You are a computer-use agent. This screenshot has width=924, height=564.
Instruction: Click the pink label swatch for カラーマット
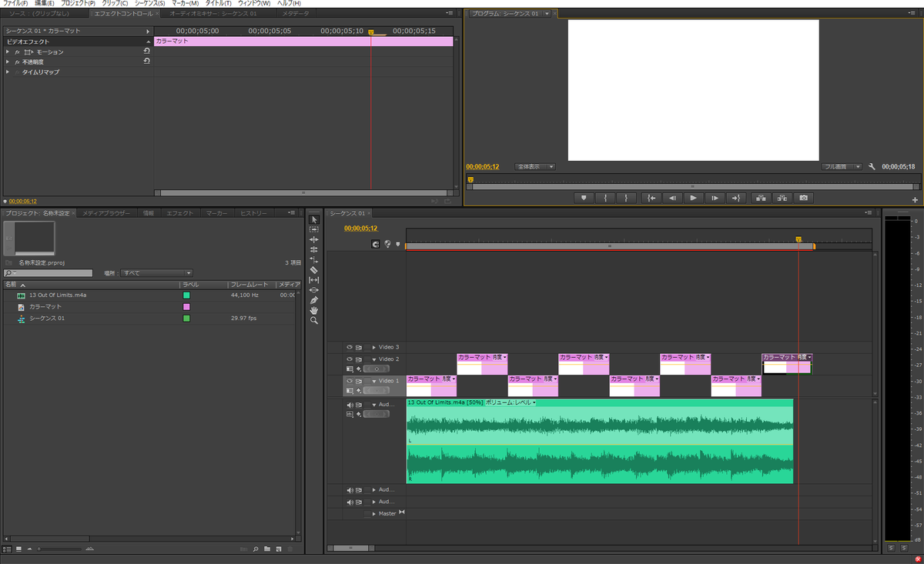[x=186, y=306]
